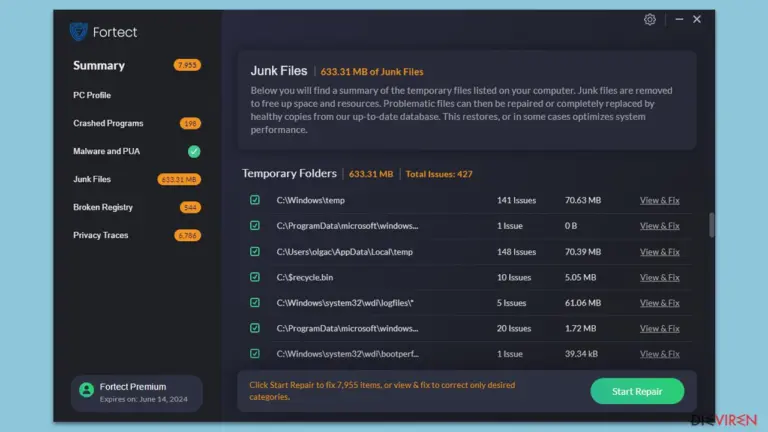The width and height of the screenshot is (768, 432).
Task: Select Junk Files in the sidebar
Action: pyautogui.click(x=92, y=179)
